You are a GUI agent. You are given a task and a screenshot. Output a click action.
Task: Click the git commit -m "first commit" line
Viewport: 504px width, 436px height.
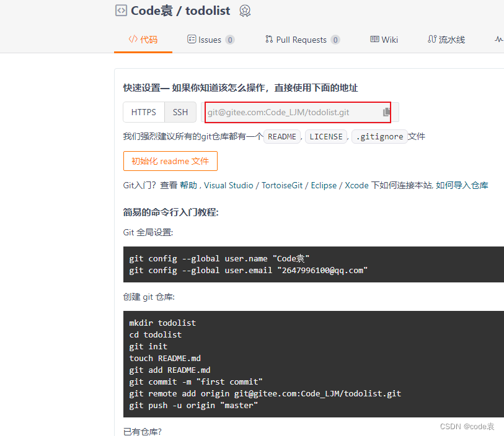(196, 381)
